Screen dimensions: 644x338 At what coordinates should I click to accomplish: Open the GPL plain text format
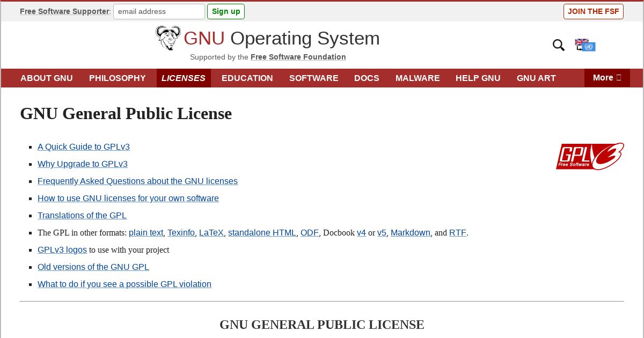point(146,233)
